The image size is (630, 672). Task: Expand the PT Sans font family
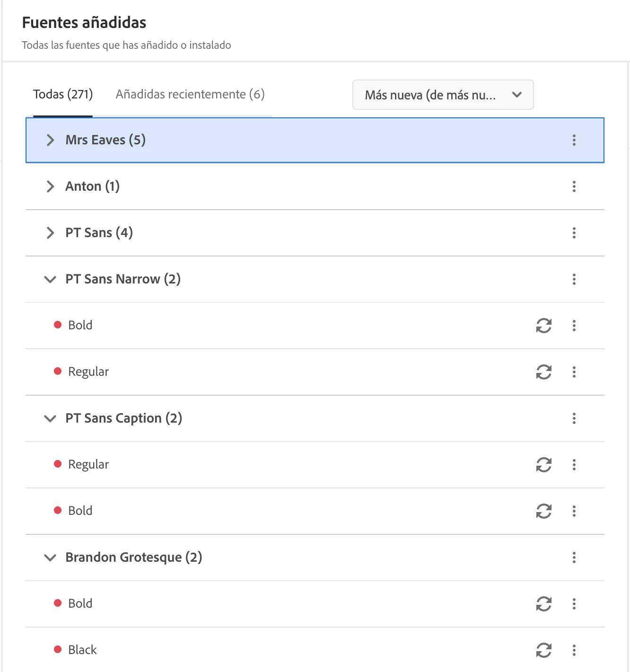coord(50,233)
